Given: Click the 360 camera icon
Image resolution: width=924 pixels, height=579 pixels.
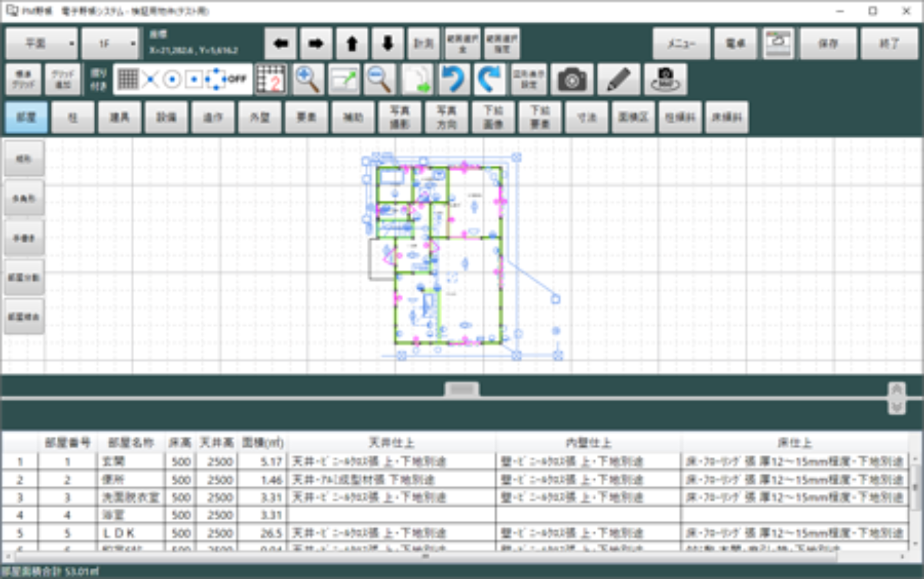Looking at the screenshot, I should 666,79.
